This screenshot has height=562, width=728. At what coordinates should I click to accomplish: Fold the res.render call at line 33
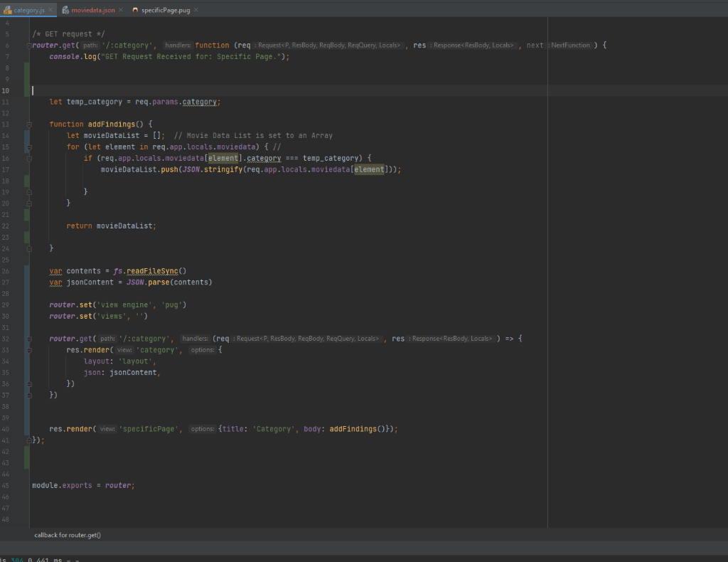pyautogui.click(x=29, y=350)
